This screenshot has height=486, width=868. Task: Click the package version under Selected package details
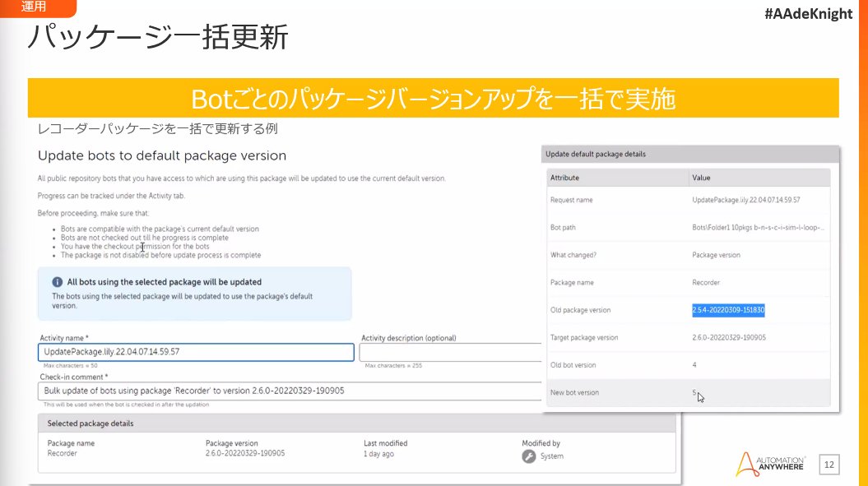[244, 453]
